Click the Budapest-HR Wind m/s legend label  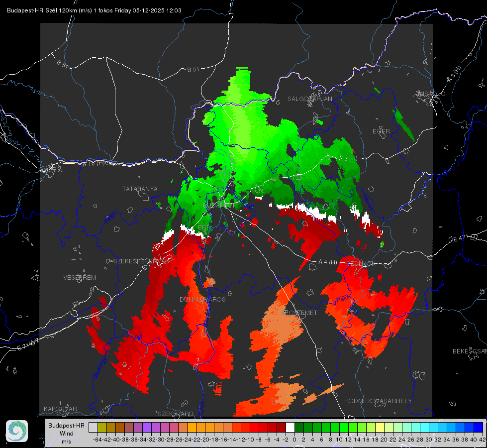click(66, 433)
